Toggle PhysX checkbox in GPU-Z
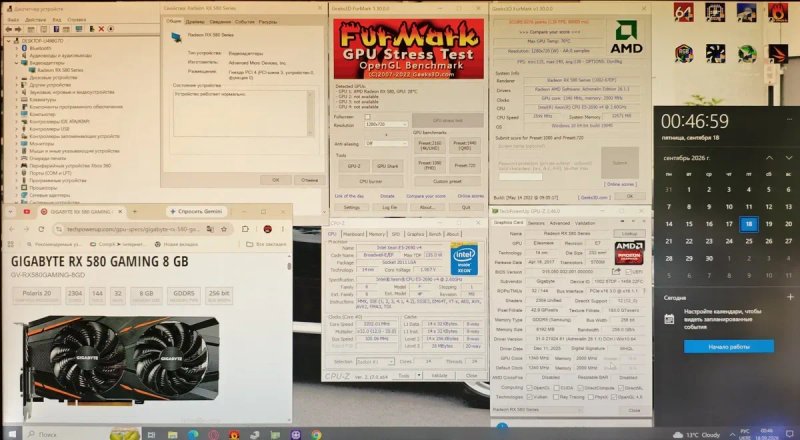 (591, 397)
